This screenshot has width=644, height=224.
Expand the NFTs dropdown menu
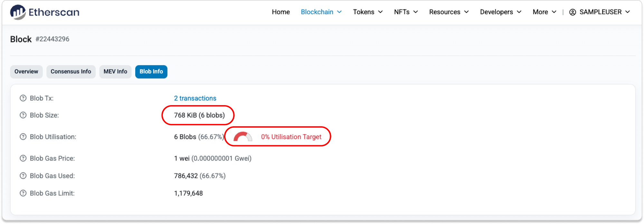[406, 12]
